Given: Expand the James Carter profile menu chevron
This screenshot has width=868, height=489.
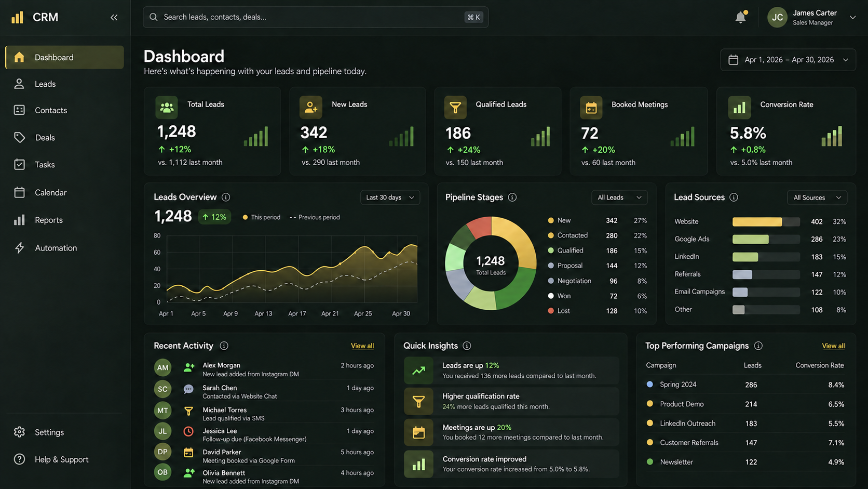Looking at the screenshot, I should click(x=852, y=17).
